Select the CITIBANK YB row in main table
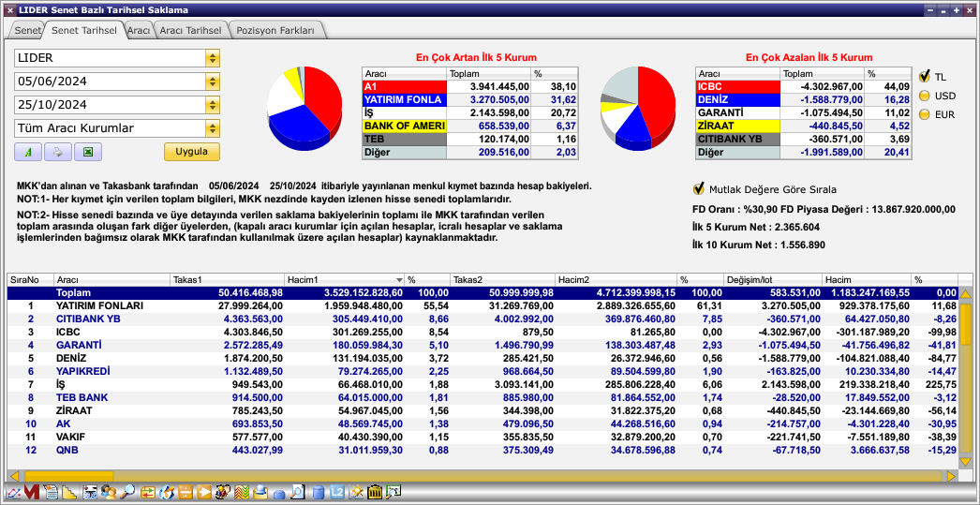The height and width of the screenshot is (505, 980). pyautogui.click(x=482, y=319)
